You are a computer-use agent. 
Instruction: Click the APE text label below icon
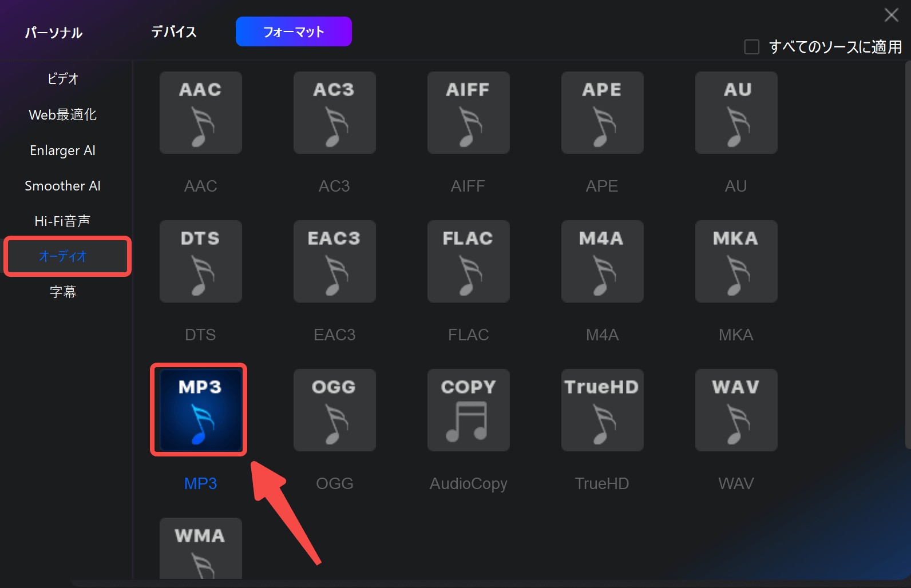pyautogui.click(x=602, y=186)
